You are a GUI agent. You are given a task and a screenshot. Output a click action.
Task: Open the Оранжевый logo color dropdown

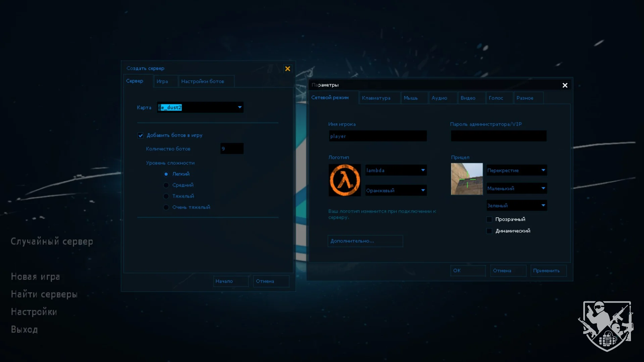pyautogui.click(x=423, y=191)
